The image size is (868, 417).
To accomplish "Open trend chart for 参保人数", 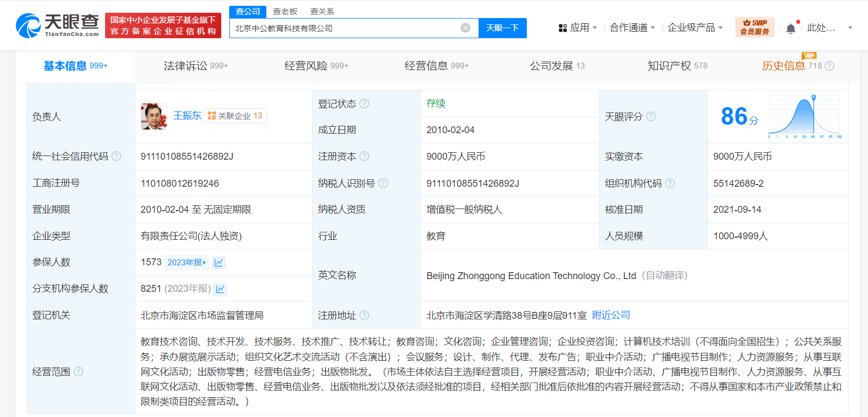I will click(219, 263).
